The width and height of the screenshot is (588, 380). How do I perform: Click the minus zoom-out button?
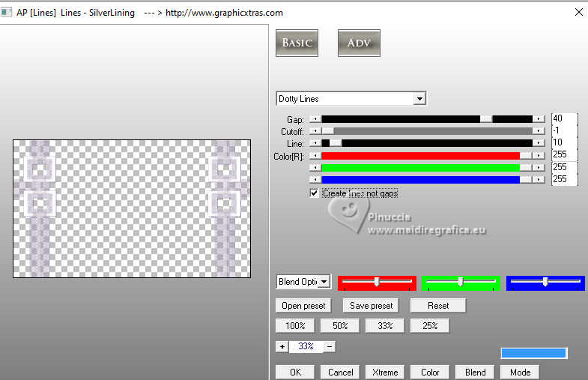[x=330, y=346]
